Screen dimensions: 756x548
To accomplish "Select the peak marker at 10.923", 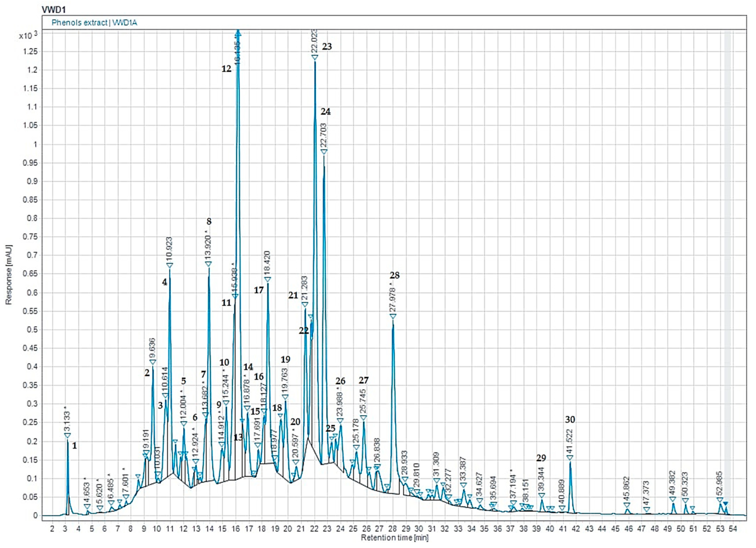I will pos(170,265).
